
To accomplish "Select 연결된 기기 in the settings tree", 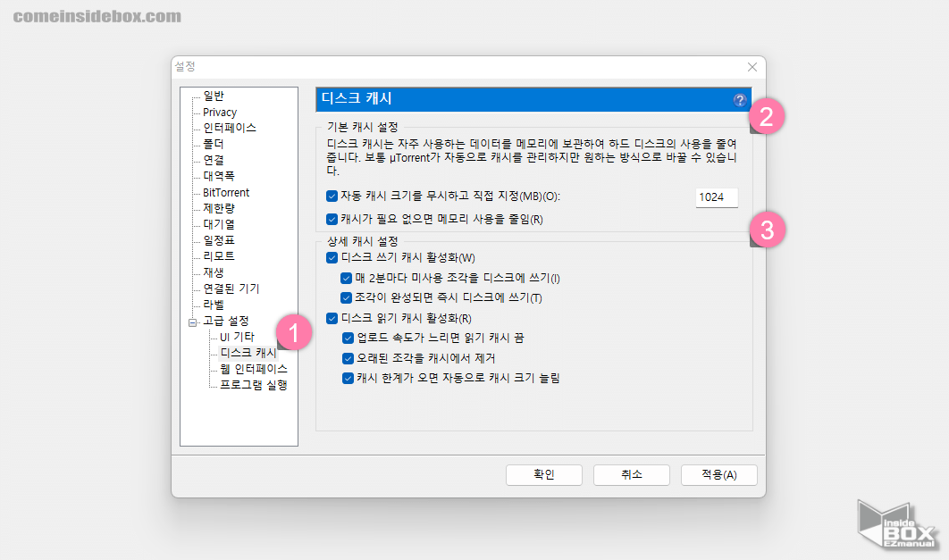I will click(231, 288).
